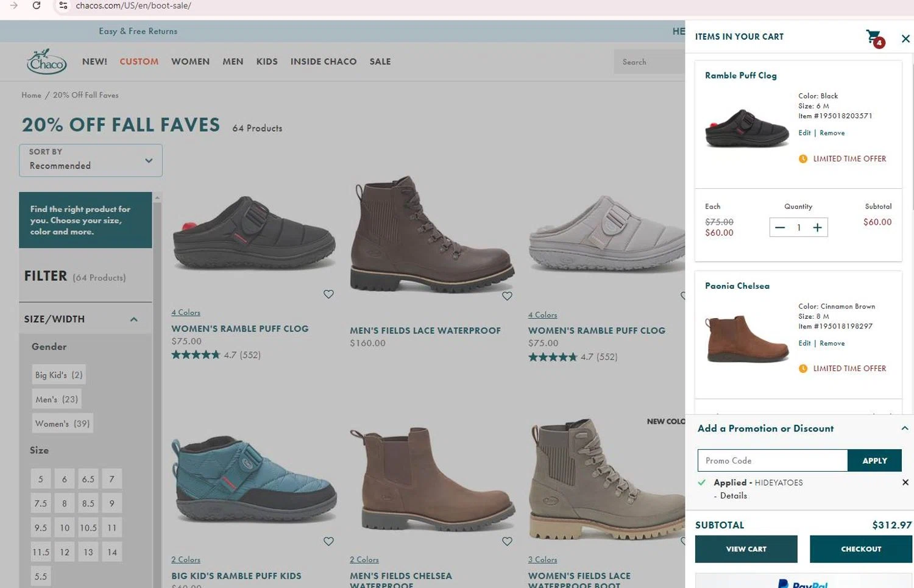Remove the Ramble Puff Clog from cart
The height and width of the screenshot is (588, 914).
pos(832,133)
